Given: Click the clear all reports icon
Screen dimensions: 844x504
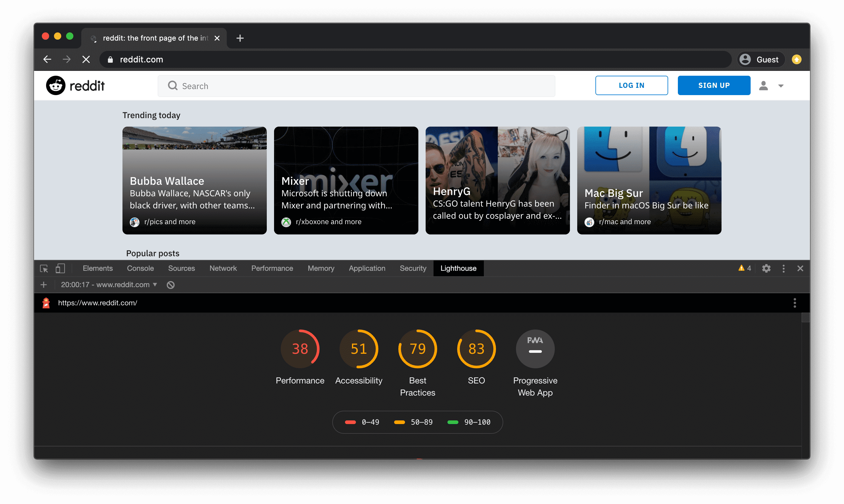Looking at the screenshot, I should (x=171, y=285).
